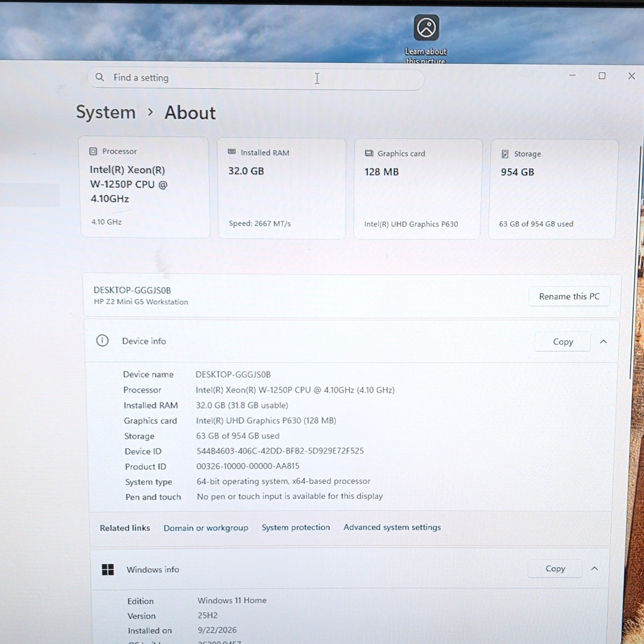Click the Installed on 9/22/2026 value
This screenshot has height=644, width=644.
pyautogui.click(x=217, y=631)
